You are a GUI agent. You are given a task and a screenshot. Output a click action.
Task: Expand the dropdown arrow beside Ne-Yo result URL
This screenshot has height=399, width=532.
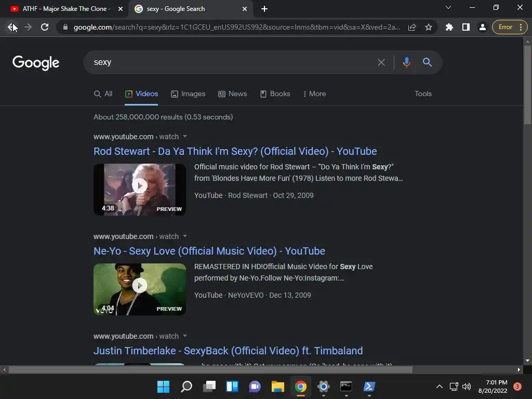(x=185, y=236)
